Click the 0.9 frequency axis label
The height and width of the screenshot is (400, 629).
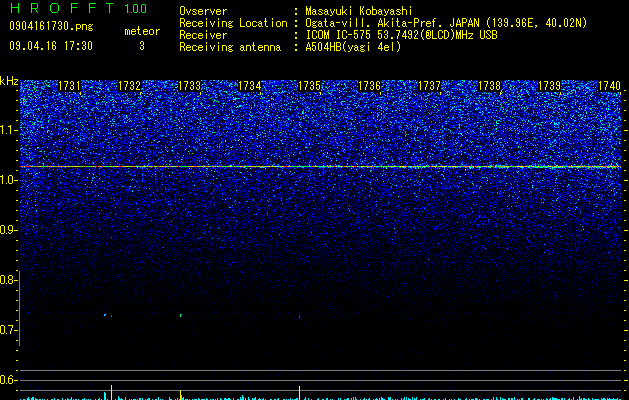[x=8, y=230]
